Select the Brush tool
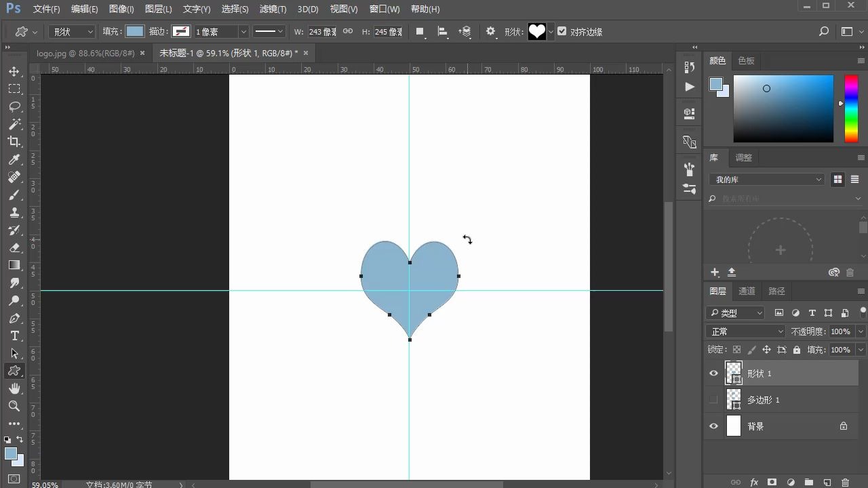The width and height of the screenshot is (868, 488). click(14, 195)
